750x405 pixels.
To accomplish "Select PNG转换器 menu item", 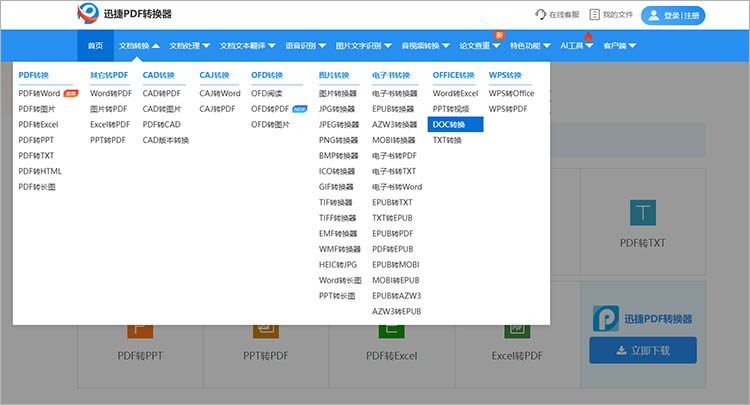I will (x=338, y=140).
